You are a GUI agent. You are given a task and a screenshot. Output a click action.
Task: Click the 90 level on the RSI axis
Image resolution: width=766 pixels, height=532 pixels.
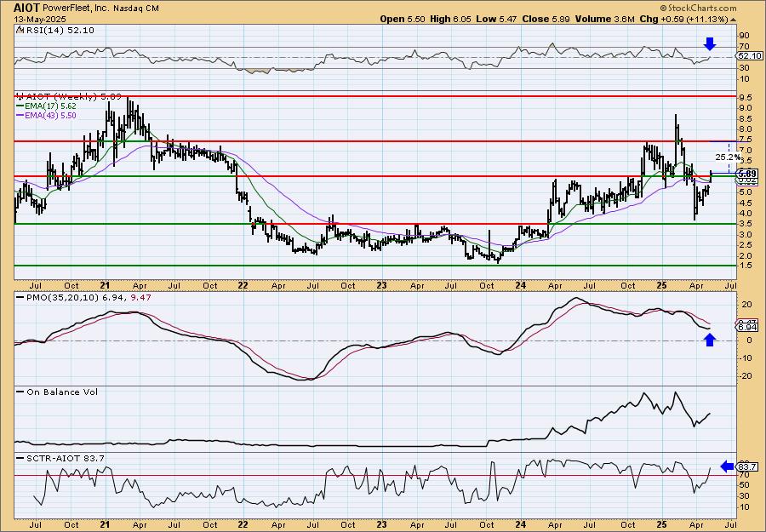click(745, 35)
